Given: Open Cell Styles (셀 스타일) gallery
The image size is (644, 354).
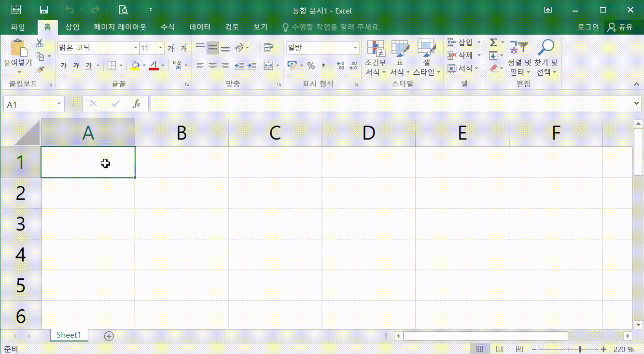Looking at the screenshot, I should (426, 57).
